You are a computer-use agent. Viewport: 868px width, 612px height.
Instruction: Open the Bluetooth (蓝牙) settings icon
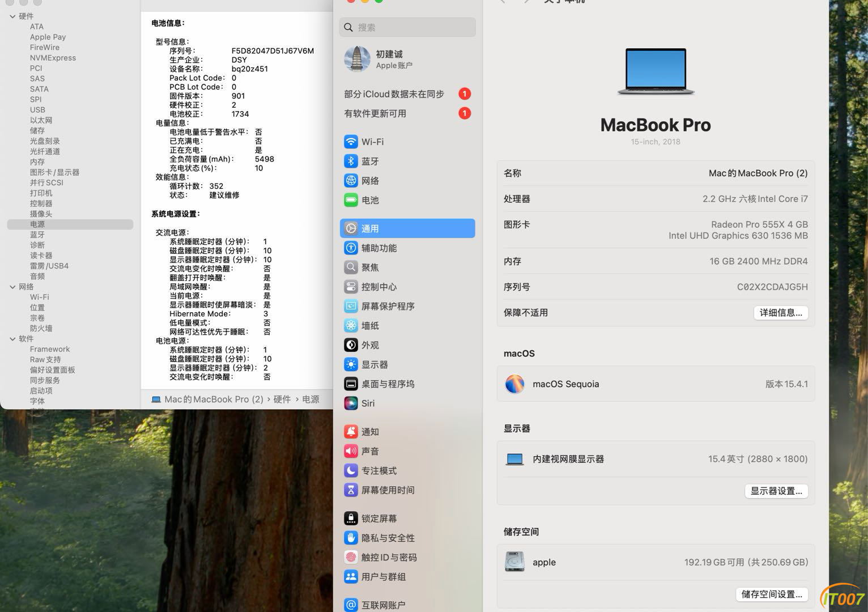point(351,161)
